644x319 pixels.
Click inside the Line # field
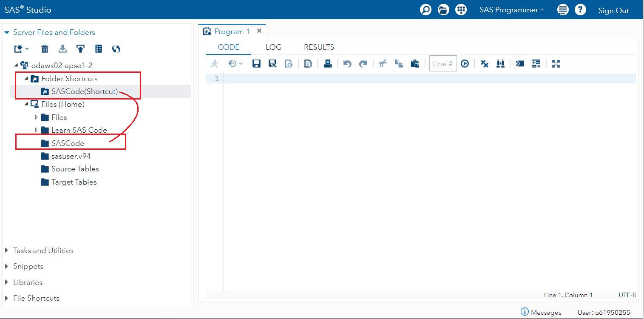pos(443,63)
